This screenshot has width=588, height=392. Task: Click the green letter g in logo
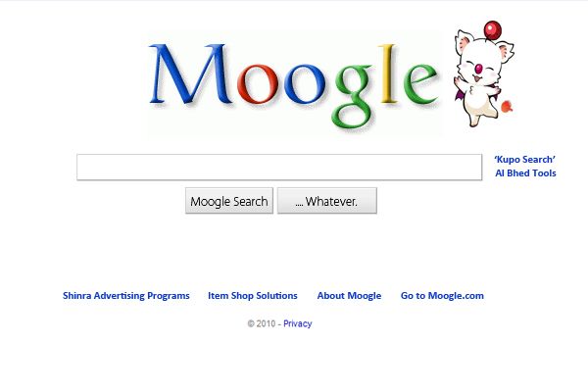[x=352, y=96]
